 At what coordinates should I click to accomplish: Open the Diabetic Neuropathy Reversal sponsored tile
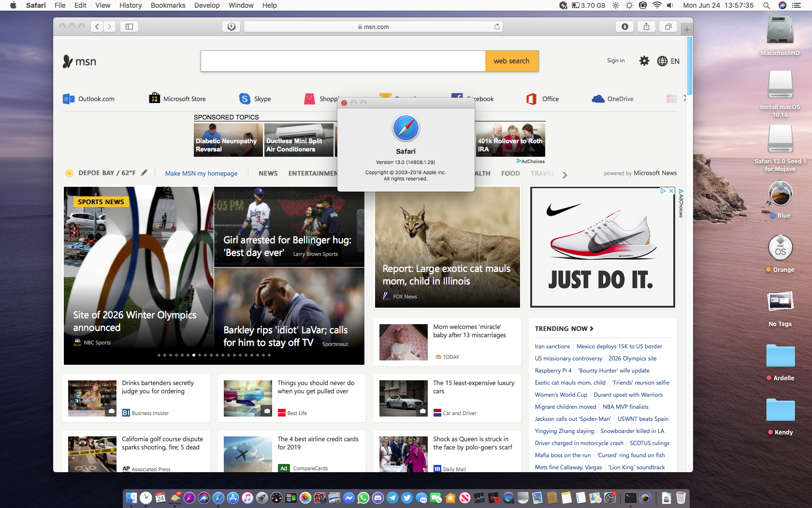click(x=228, y=140)
